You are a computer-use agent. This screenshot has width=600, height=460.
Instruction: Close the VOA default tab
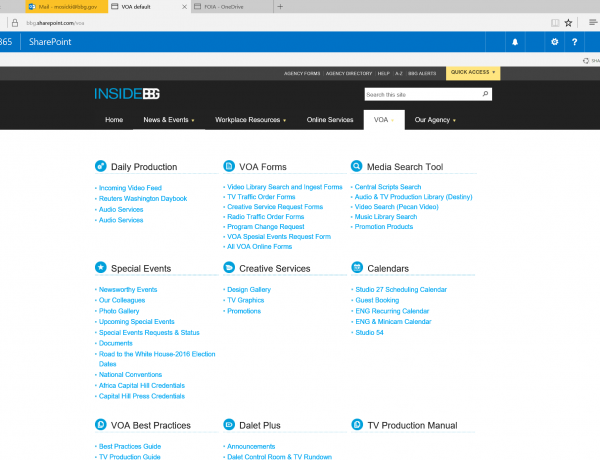[x=184, y=7]
